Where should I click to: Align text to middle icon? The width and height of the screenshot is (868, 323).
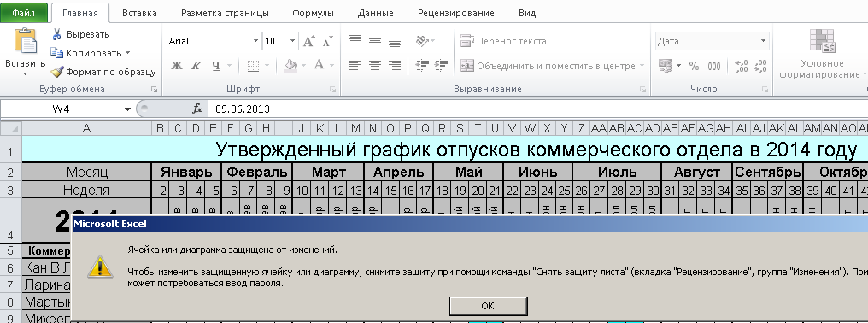[375, 41]
